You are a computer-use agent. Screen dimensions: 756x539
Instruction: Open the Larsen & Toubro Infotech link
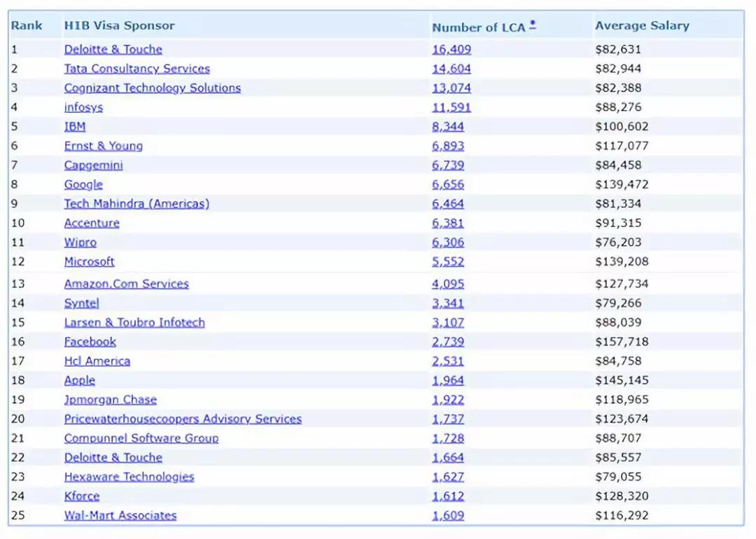[x=134, y=323]
